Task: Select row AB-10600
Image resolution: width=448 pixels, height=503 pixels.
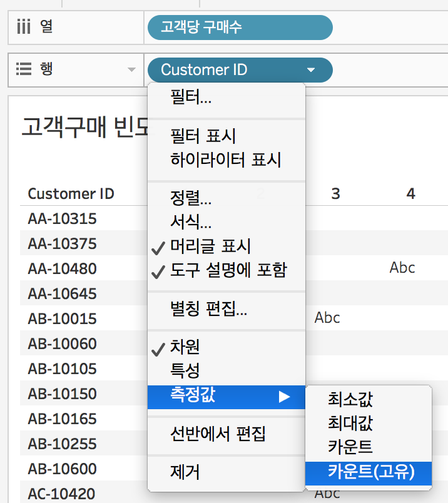Action: (63, 469)
